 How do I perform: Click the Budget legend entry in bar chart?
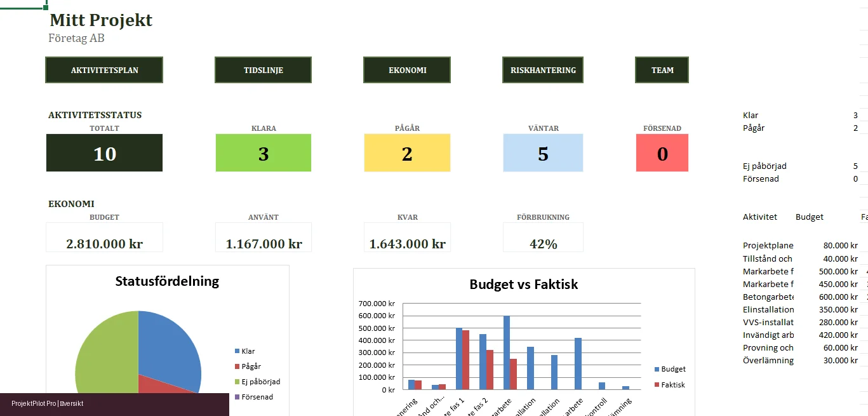pyautogui.click(x=670, y=369)
